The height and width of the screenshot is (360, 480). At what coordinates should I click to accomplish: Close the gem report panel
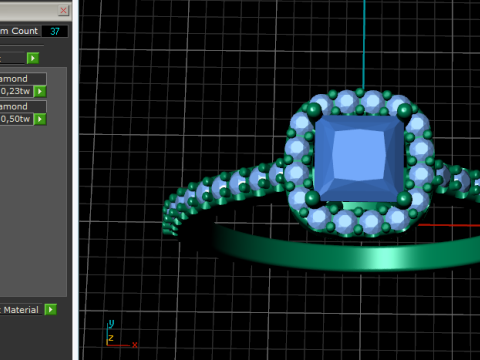63,11
